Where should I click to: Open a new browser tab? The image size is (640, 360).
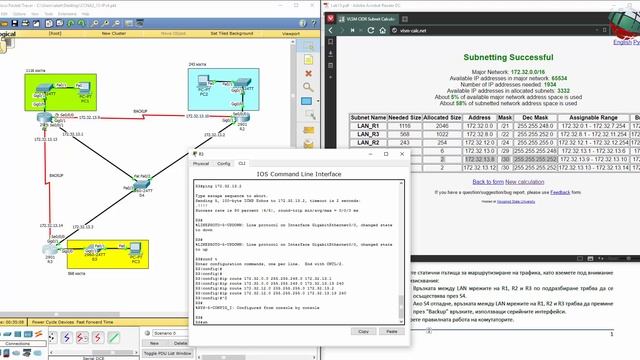tap(405, 19)
